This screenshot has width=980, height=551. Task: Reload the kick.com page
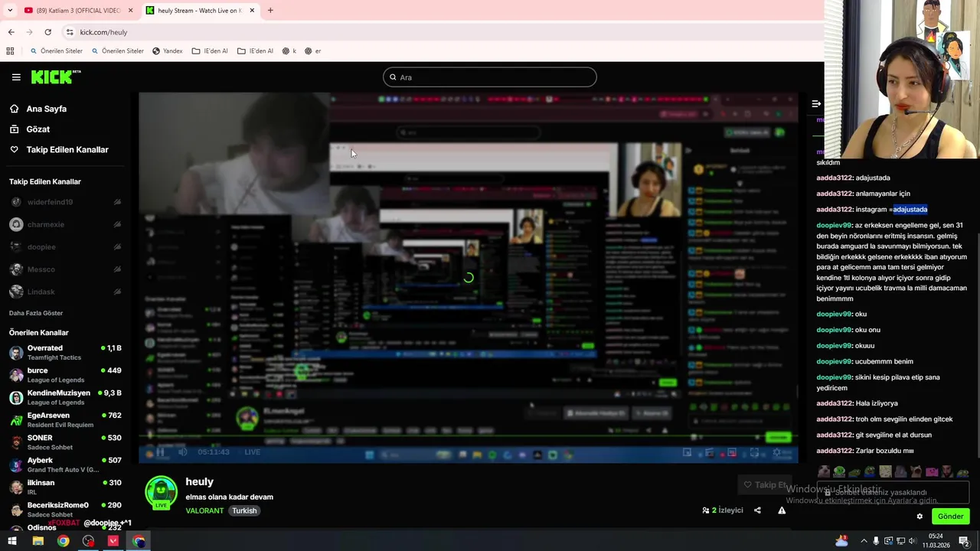point(47,32)
